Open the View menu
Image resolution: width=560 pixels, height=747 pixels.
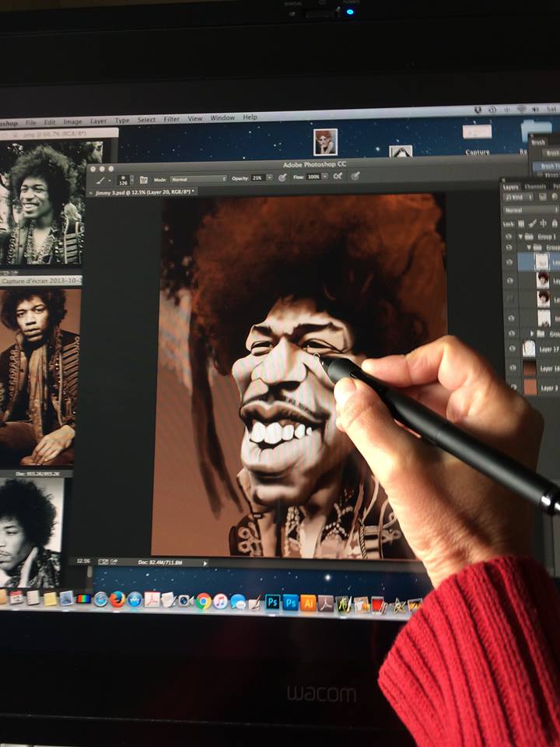pyautogui.click(x=194, y=118)
